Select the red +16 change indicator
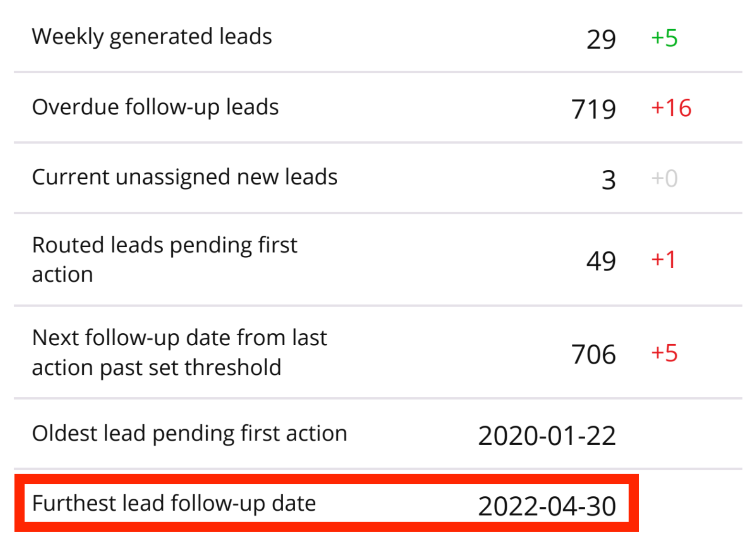 671,108
